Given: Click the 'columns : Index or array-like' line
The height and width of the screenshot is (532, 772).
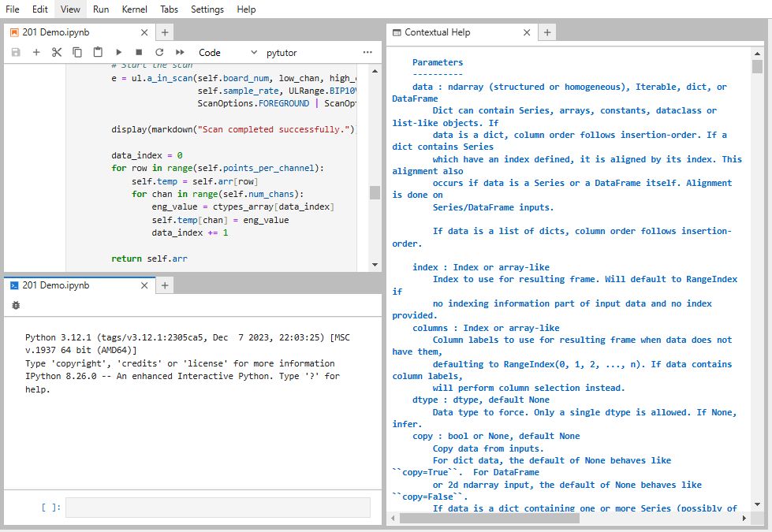Looking at the screenshot, I should [486, 328].
